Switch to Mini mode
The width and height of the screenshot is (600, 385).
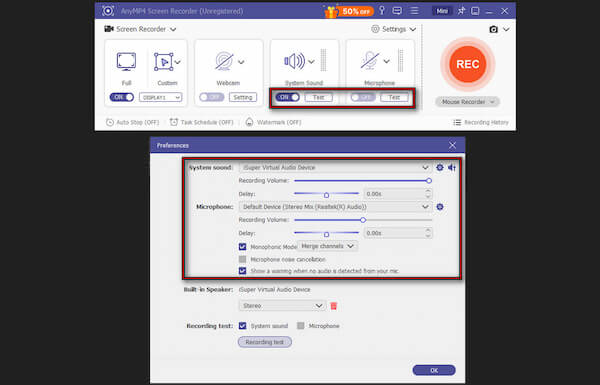pos(442,11)
